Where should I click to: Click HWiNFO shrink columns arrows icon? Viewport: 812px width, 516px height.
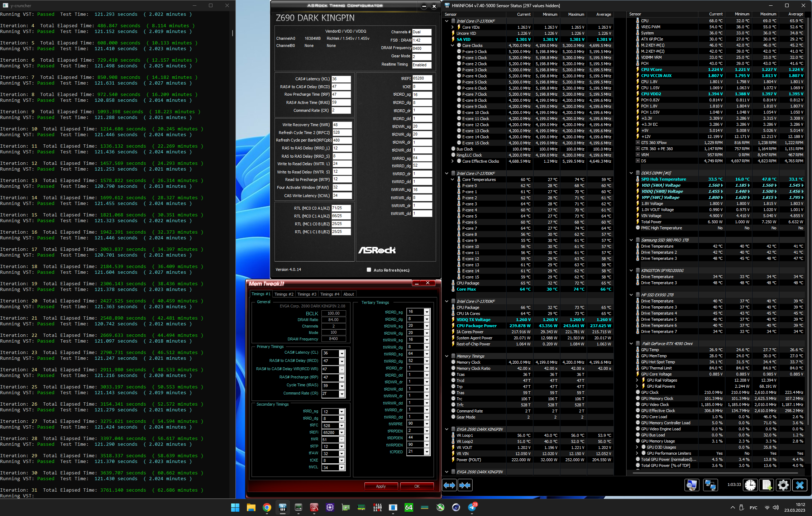click(465, 485)
